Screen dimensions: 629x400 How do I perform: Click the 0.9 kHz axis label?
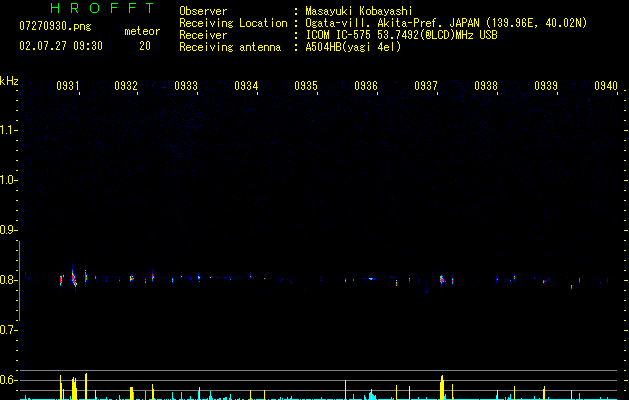(9, 230)
